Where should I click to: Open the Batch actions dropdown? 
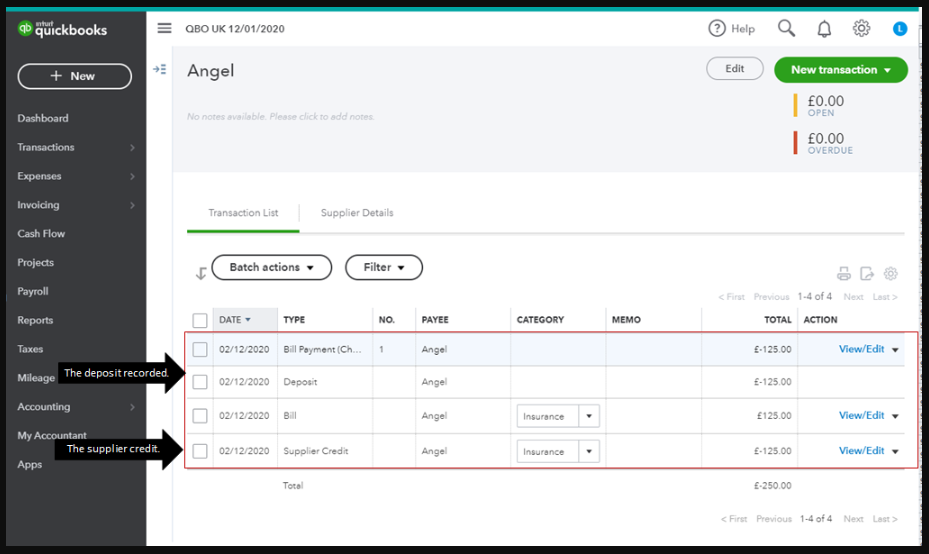click(271, 267)
